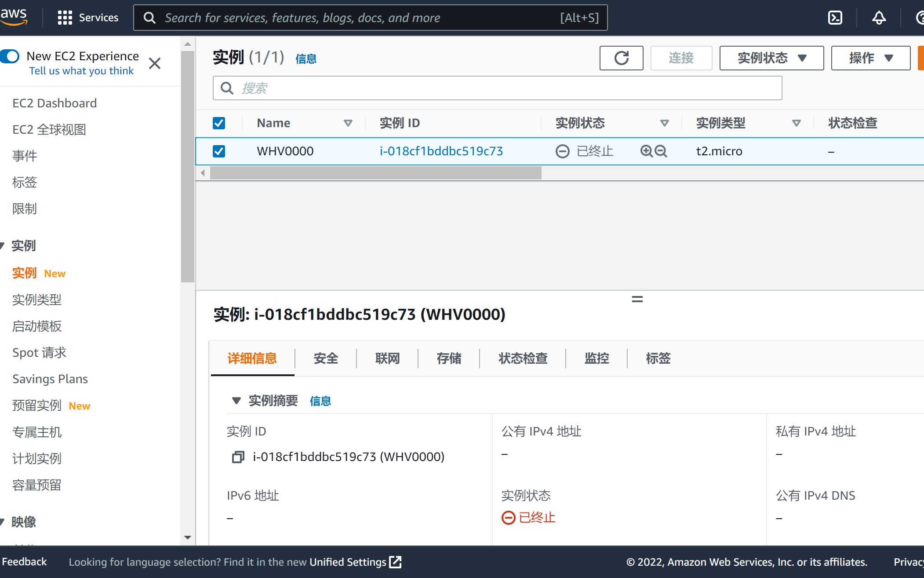This screenshot has height=578, width=924.
Task: Focus the 搜索 instances filter field
Action: point(498,88)
